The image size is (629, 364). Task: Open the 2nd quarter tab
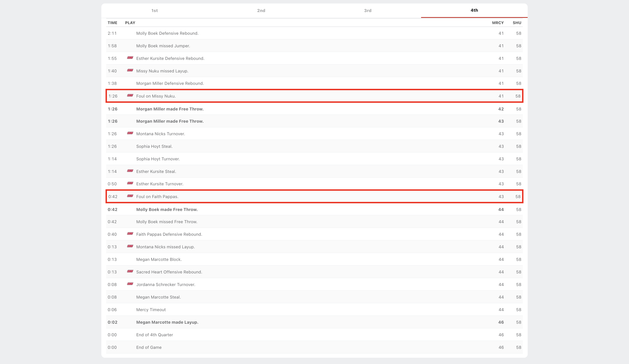pos(261,10)
